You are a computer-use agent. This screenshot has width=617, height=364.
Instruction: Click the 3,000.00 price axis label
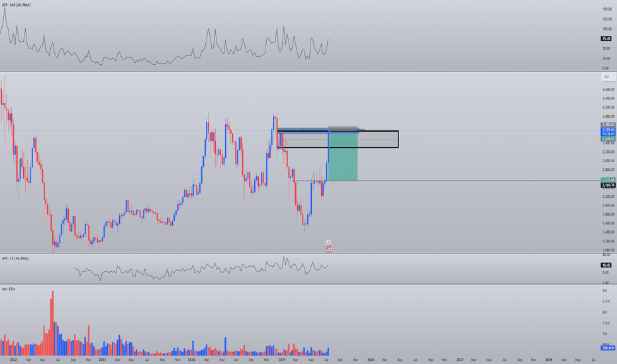(x=608, y=161)
